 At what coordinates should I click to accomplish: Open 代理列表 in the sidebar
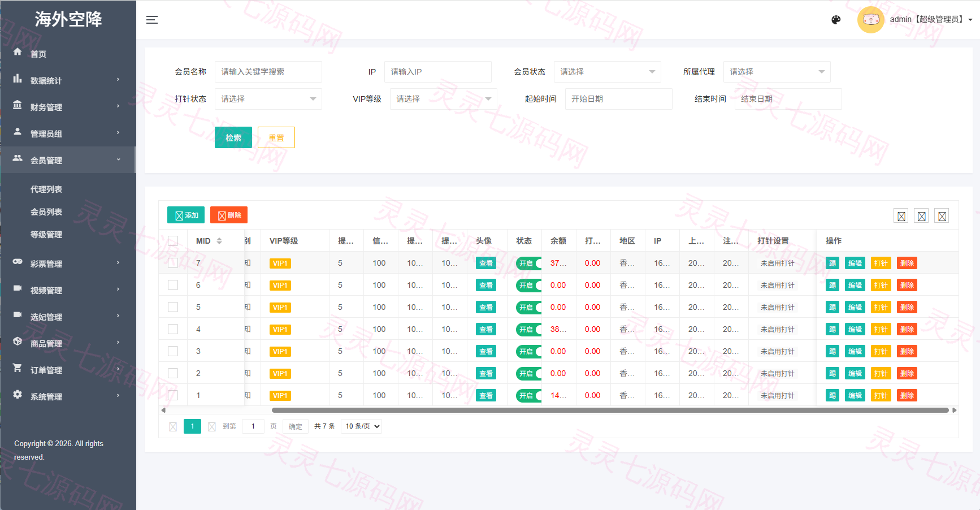point(46,189)
